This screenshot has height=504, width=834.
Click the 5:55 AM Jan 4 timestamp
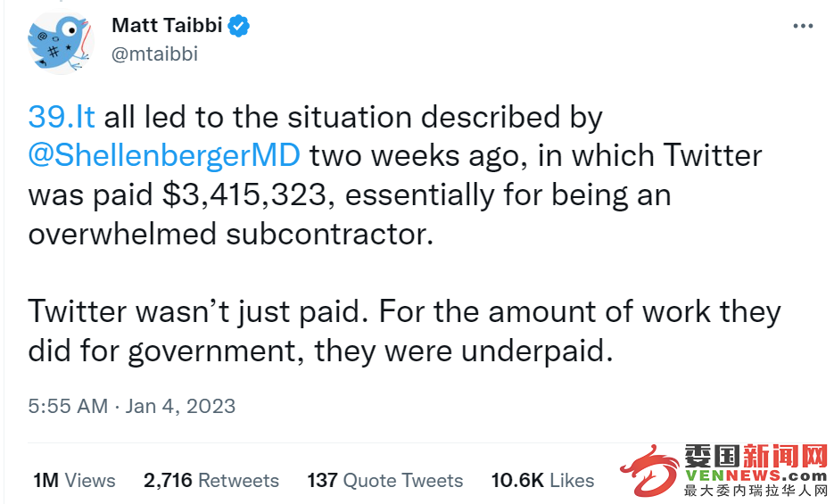tap(131, 406)
